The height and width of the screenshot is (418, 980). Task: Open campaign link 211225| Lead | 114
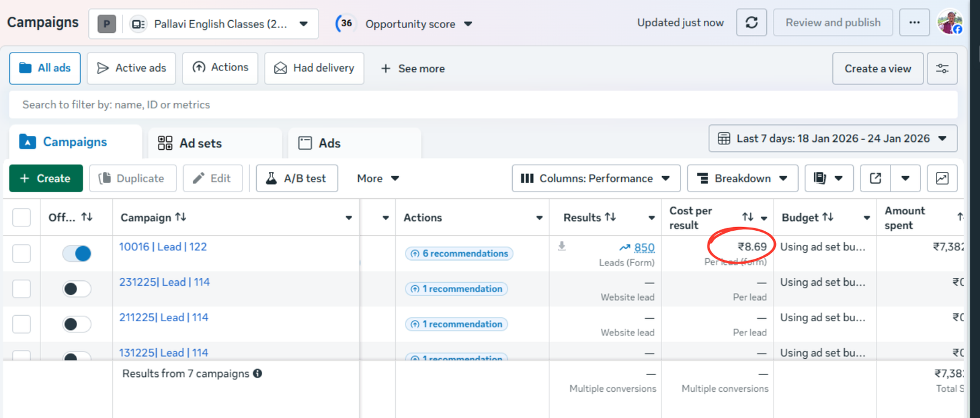pyautogui.click(x=164, y=318)
